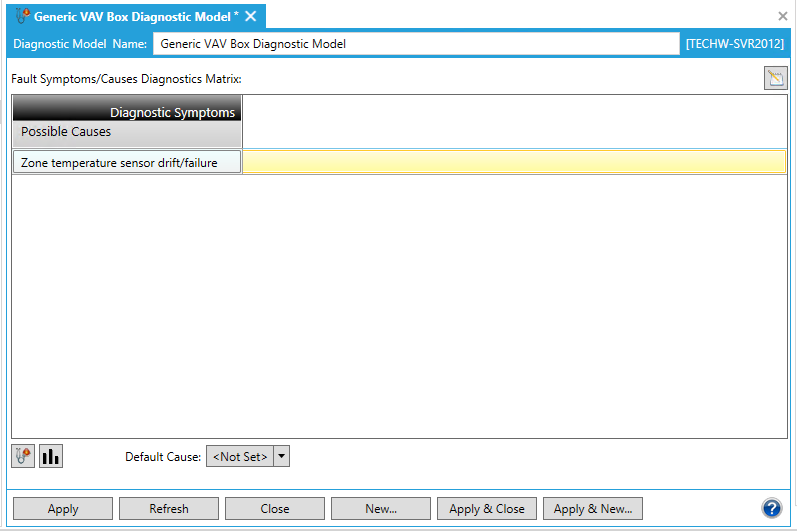Click the Apply & New... button
The image size is (797, 531).
593,508
